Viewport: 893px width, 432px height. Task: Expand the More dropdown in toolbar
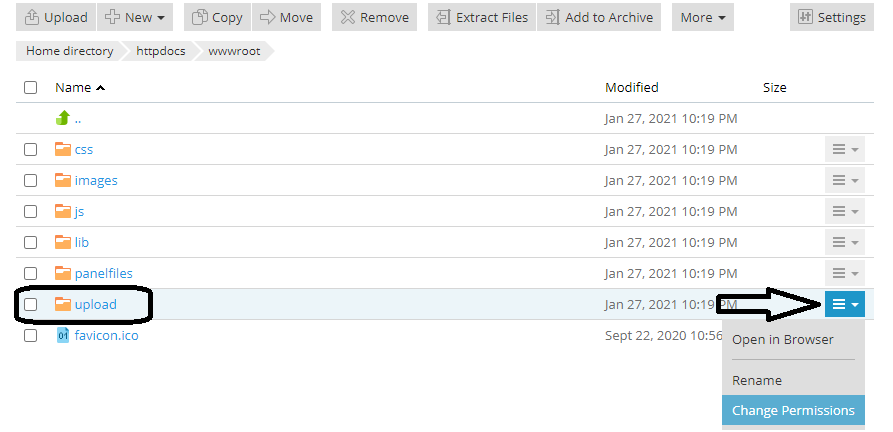703,18
